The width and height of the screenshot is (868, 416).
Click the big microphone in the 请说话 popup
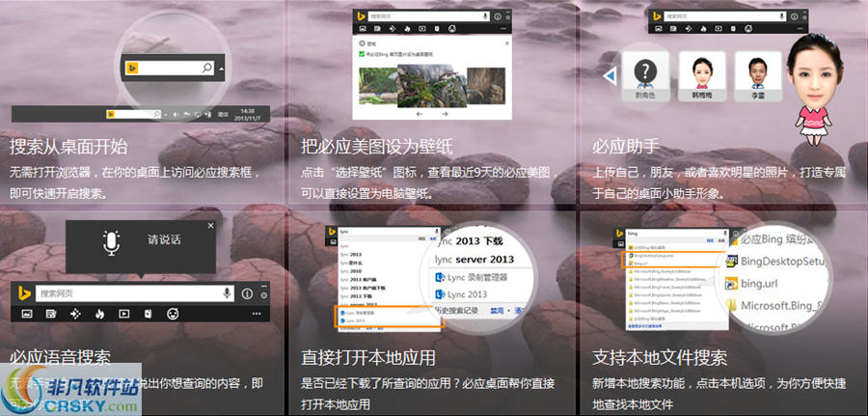coord(111,242)
